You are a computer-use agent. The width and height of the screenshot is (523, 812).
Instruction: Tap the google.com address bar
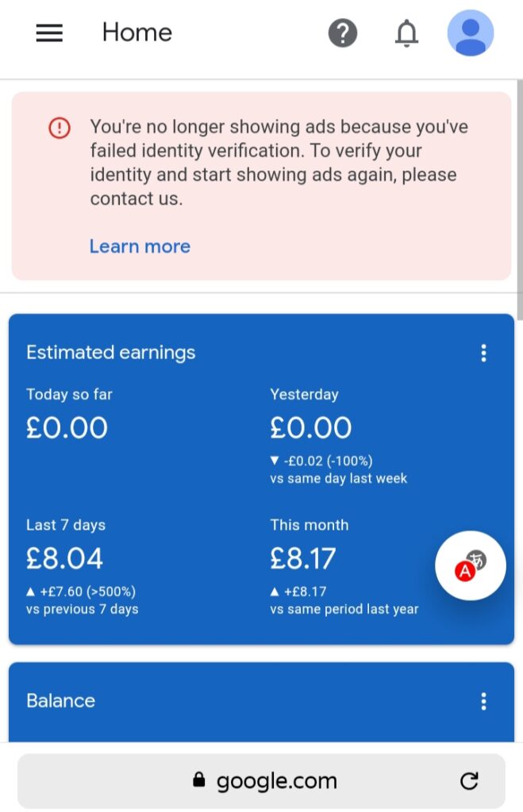261,781
